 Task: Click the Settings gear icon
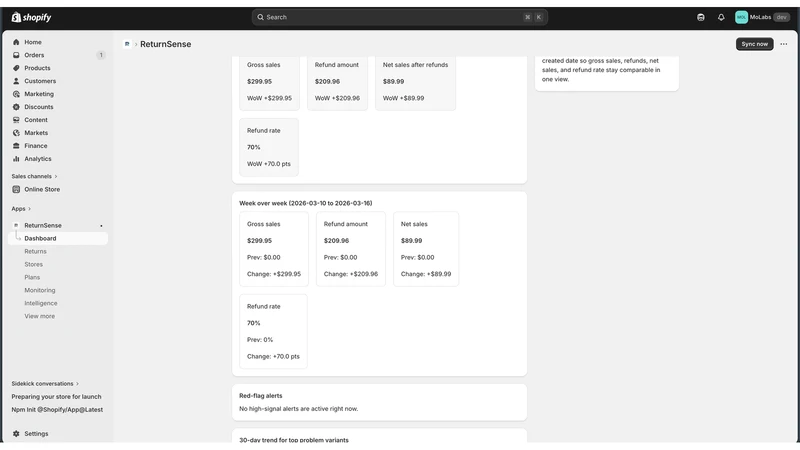coord(16,434)
